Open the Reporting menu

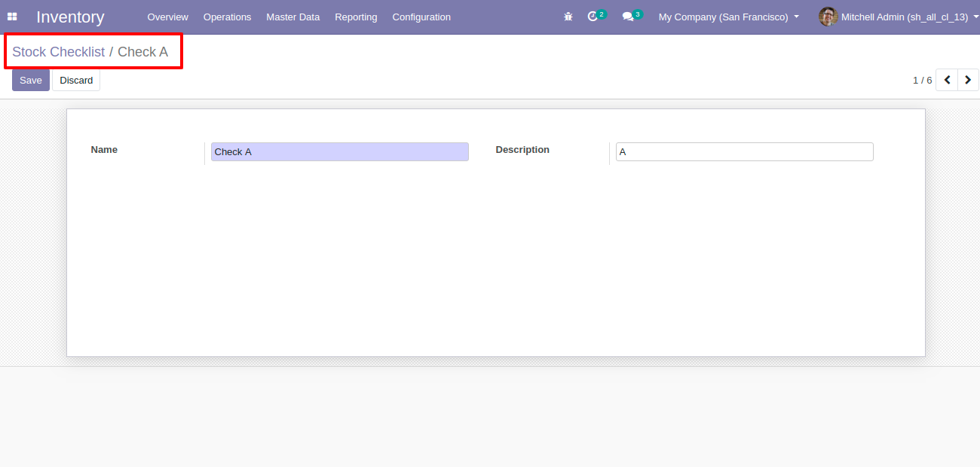pos(356,17)
